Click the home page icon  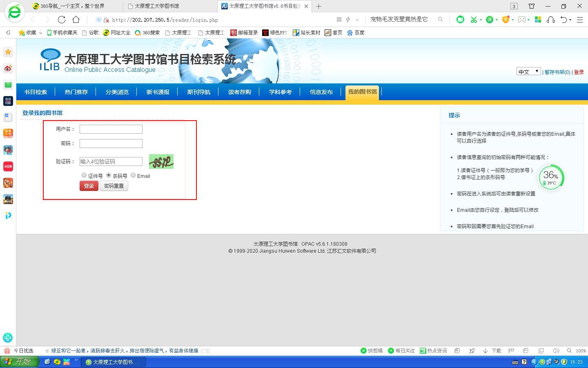pos(76,20)
